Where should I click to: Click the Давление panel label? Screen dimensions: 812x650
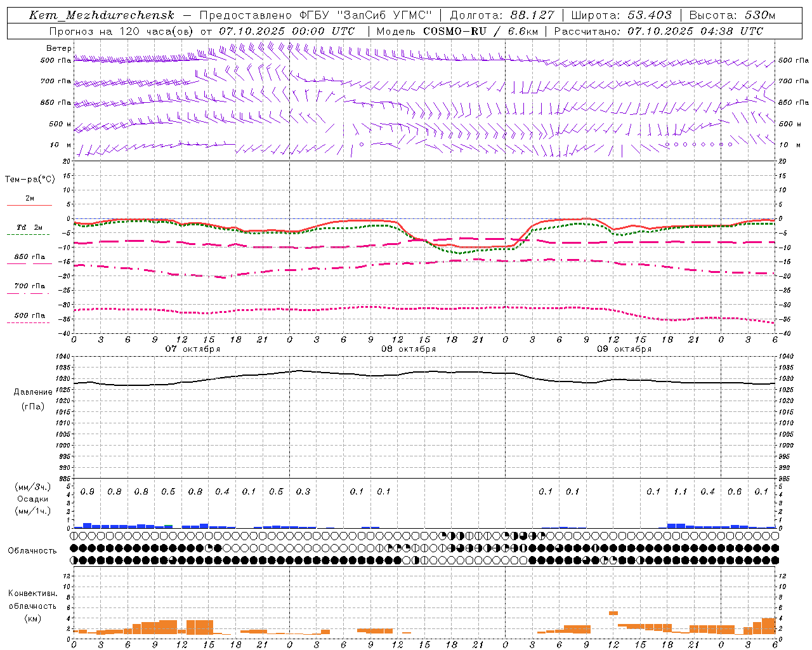[32, 392]
